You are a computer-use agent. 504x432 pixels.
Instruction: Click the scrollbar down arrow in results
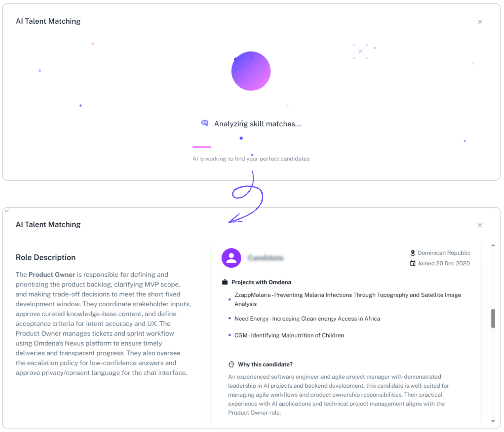click(x=493, y=421)
